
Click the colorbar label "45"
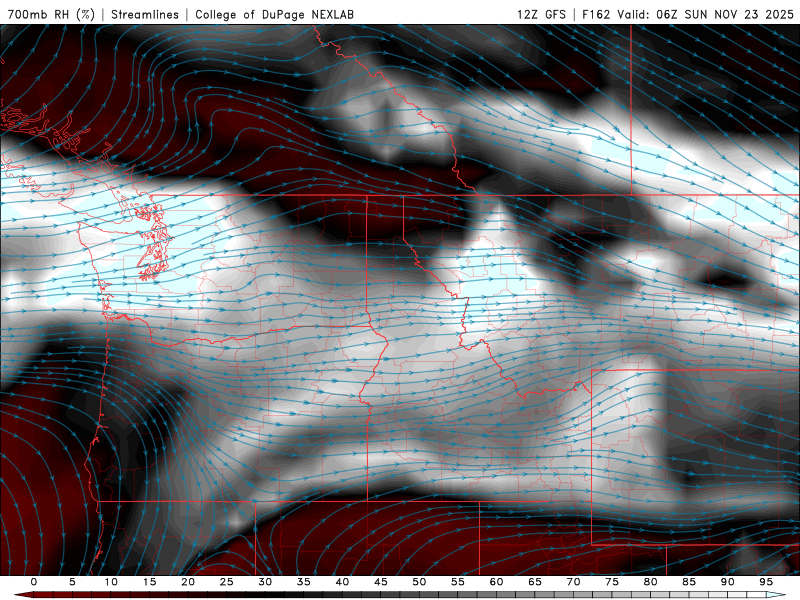click(381, 582)
